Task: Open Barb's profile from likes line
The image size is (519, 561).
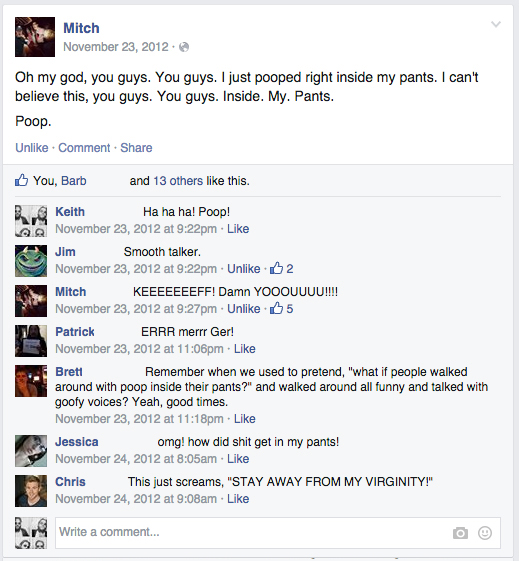Action: [x=73, y=181]
